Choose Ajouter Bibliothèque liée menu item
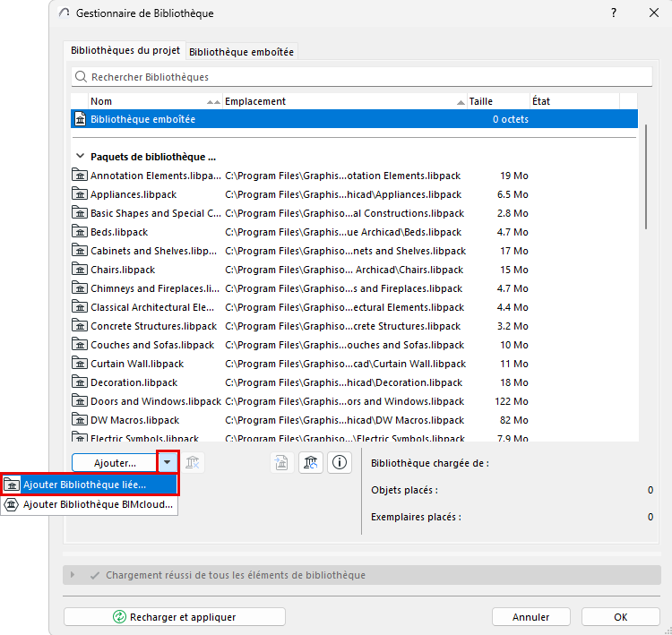Image resolution: width=672 pixels, height=635 pixels. point(89,485)
